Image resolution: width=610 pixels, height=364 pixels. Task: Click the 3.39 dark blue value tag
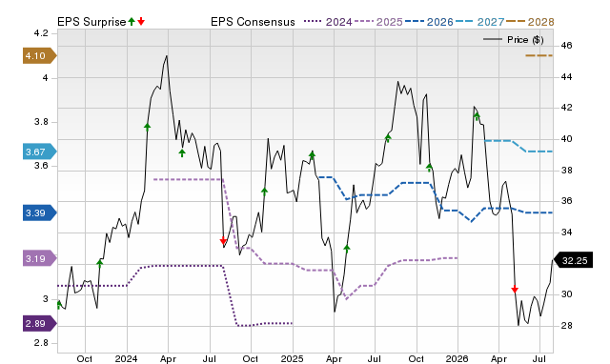(39, 212)
